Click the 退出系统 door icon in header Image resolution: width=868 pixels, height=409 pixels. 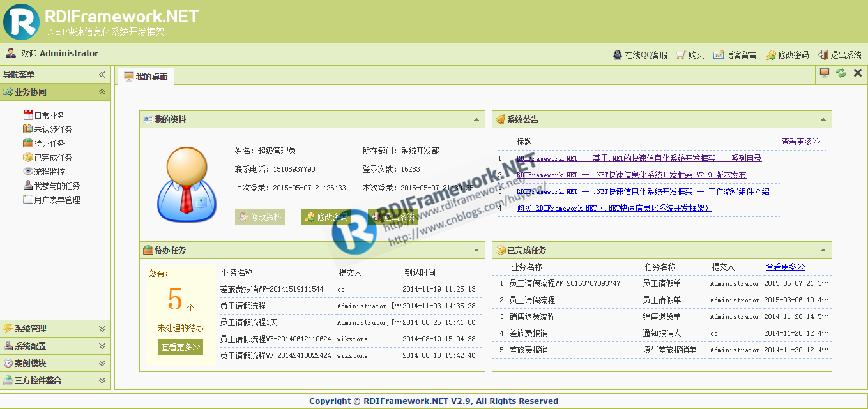point(823,55)
